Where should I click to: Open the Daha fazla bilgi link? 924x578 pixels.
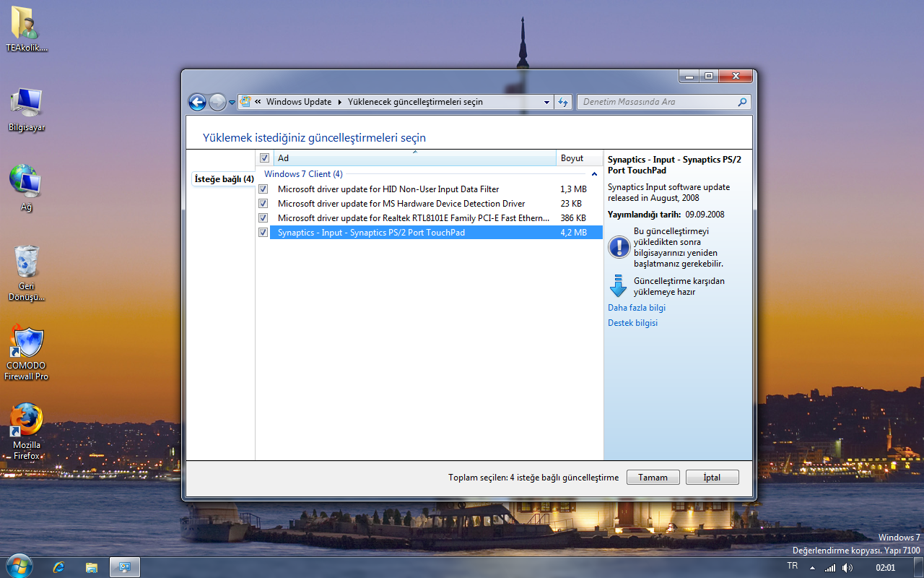click(637, 308)
